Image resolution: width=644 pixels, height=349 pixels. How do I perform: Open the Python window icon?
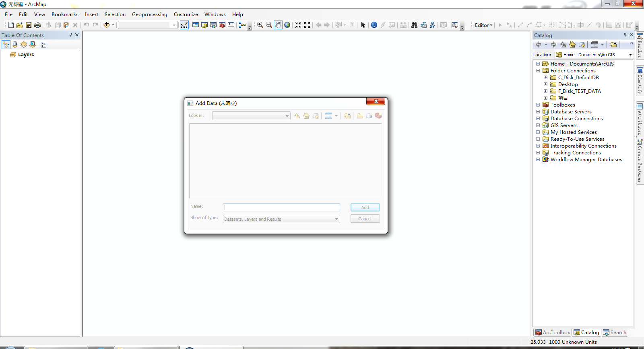(231, 25)
